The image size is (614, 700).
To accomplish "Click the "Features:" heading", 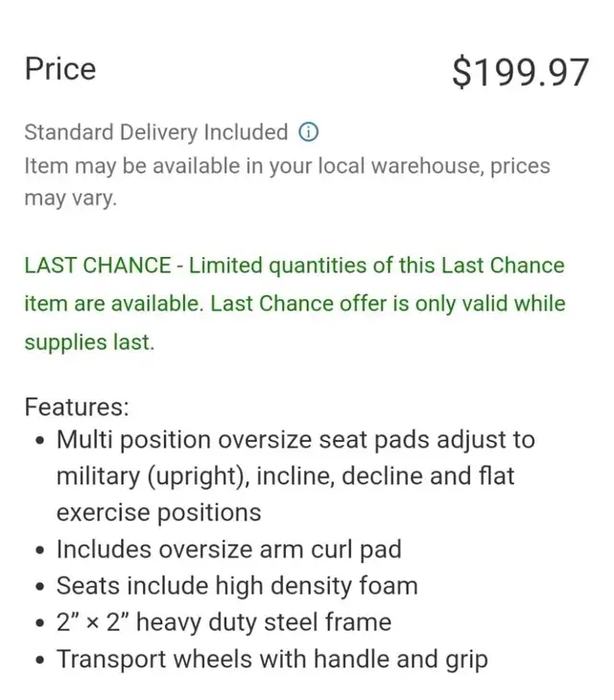I will tap(77, 407).
